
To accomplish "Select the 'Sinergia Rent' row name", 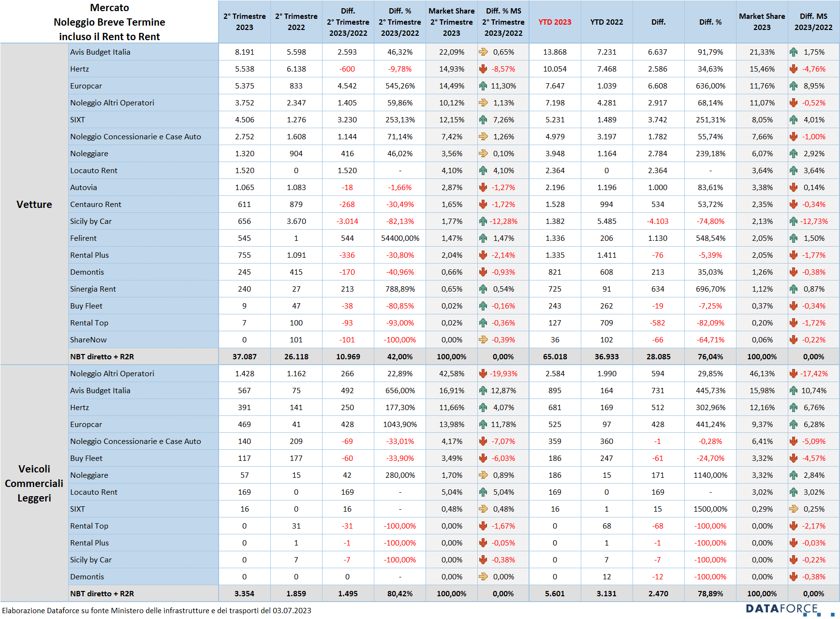I will point(93,289).
